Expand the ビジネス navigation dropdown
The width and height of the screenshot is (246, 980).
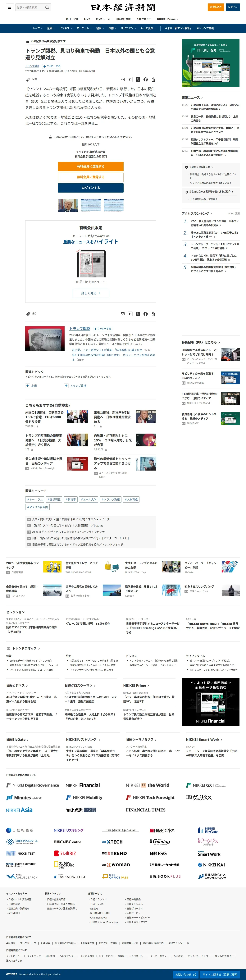[65, 28]
